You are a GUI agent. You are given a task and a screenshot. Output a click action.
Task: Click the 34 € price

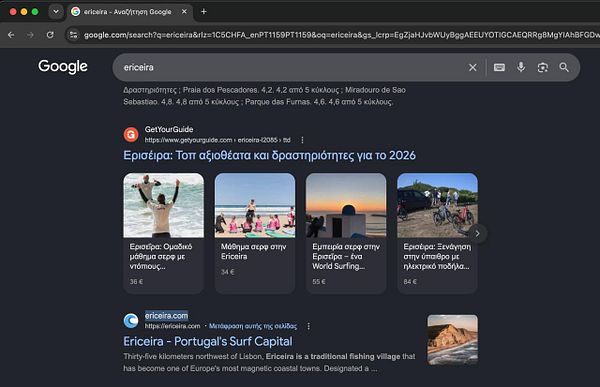[228, 272]
